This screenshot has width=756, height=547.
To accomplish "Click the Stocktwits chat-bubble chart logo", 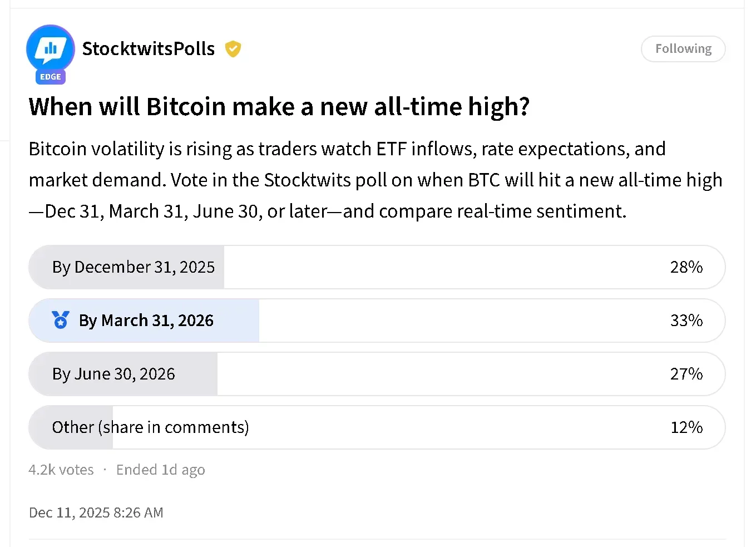I will tap(51, 49).
